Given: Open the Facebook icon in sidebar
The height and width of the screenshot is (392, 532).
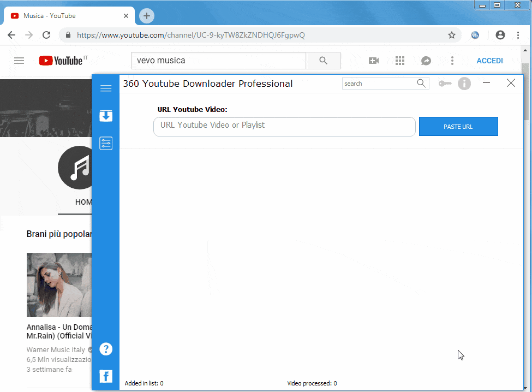Looking at the screenshot, I should (x=106, y=376).
